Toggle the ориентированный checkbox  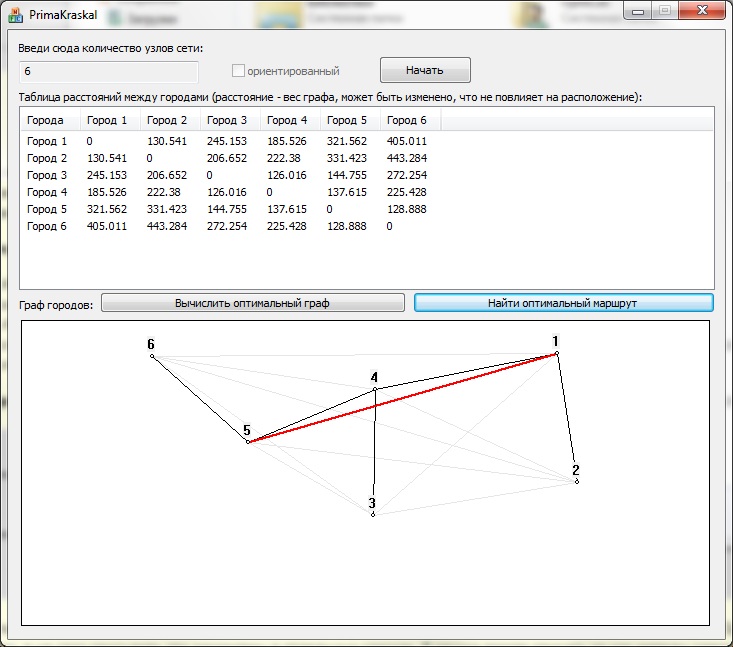[238, 71]
